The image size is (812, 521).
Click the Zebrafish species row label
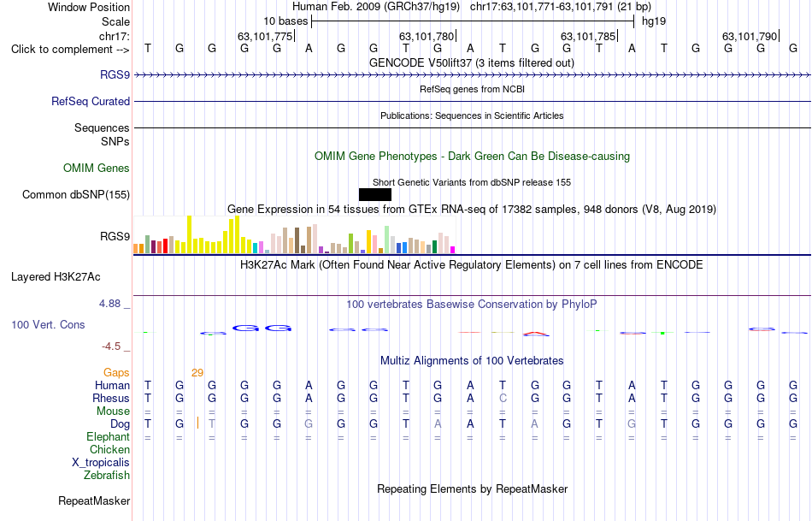[107, 475]
